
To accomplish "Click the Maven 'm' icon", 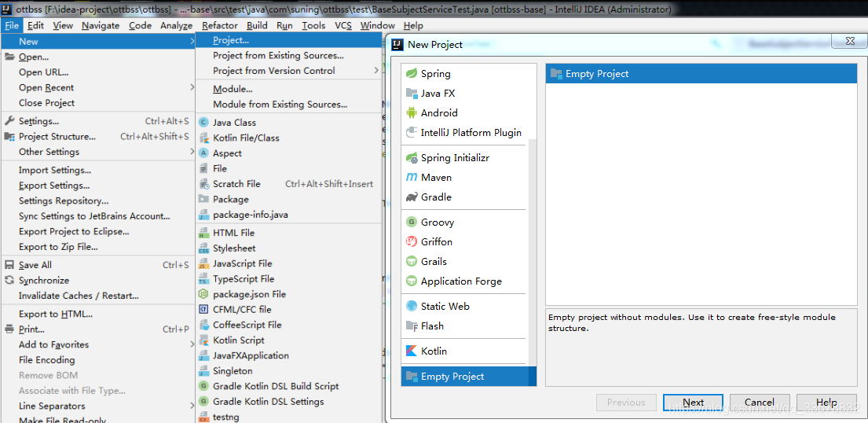I will 412,178.
